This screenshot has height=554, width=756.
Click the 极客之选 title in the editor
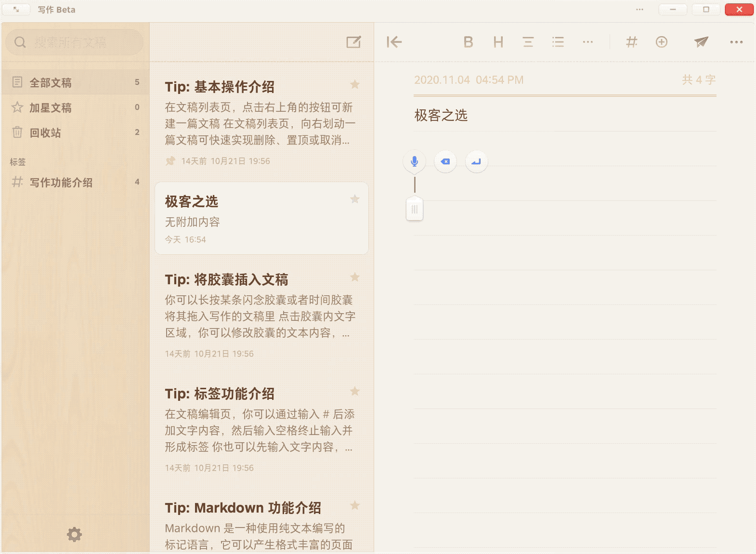441,116
